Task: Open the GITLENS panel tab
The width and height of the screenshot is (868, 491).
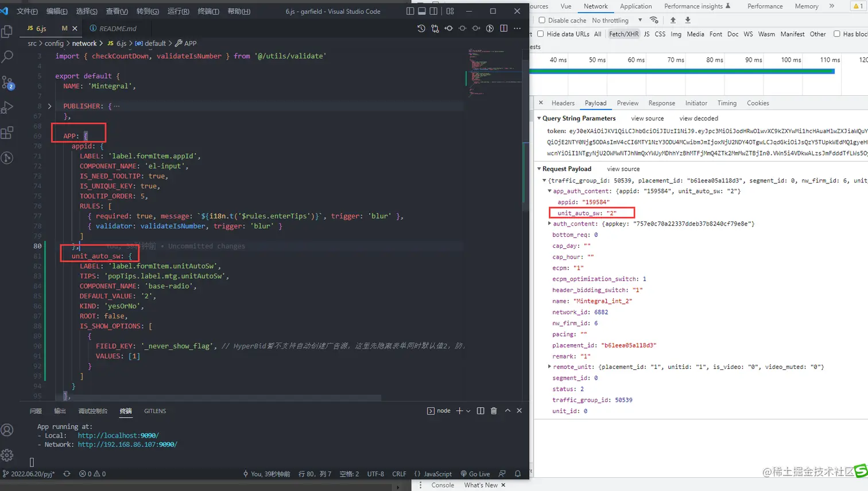Action: click(x=155, y=411)
